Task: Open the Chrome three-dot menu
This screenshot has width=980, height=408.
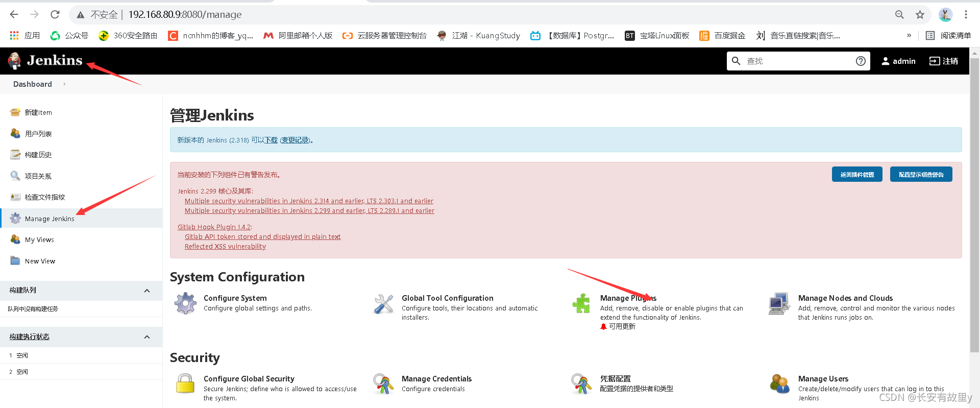Action: tap(966, 15)
